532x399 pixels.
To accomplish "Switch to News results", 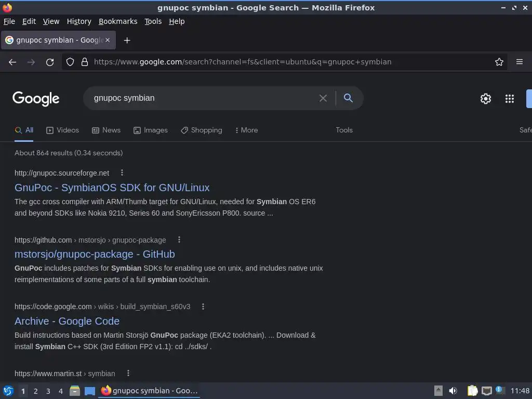I will click(x=106, y=130).
